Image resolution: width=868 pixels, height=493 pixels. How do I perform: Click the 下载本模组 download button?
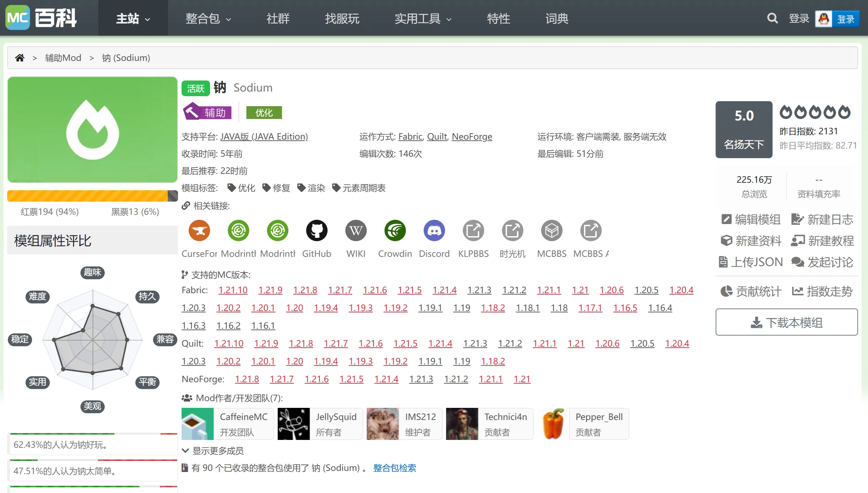(x=786, y=322)
